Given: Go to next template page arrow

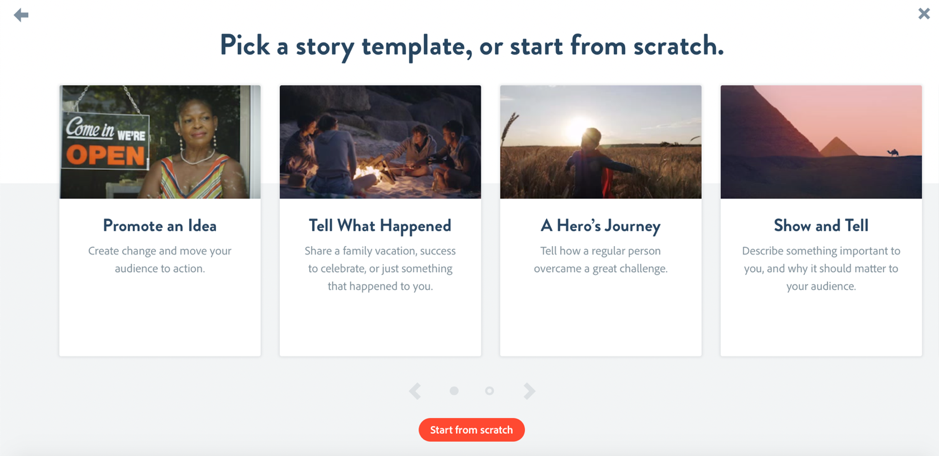Looking at the screenshot, I should 529,391.
